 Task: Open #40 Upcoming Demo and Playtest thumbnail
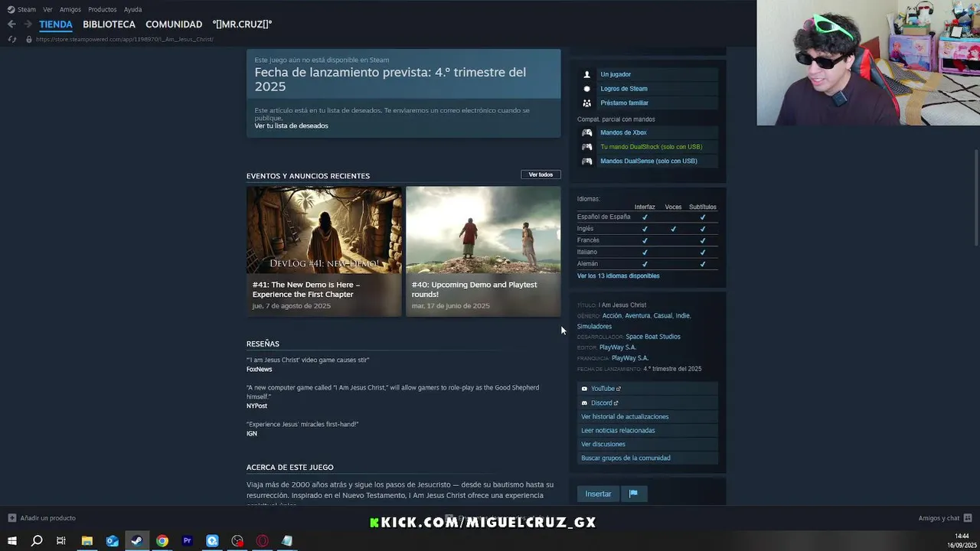tap(483, 230)
